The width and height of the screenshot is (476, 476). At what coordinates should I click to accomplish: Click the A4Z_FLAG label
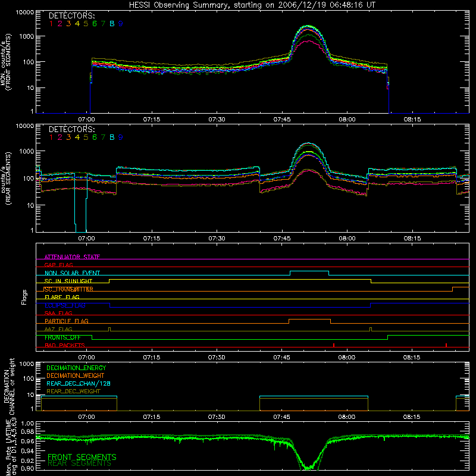pos(58,329)
